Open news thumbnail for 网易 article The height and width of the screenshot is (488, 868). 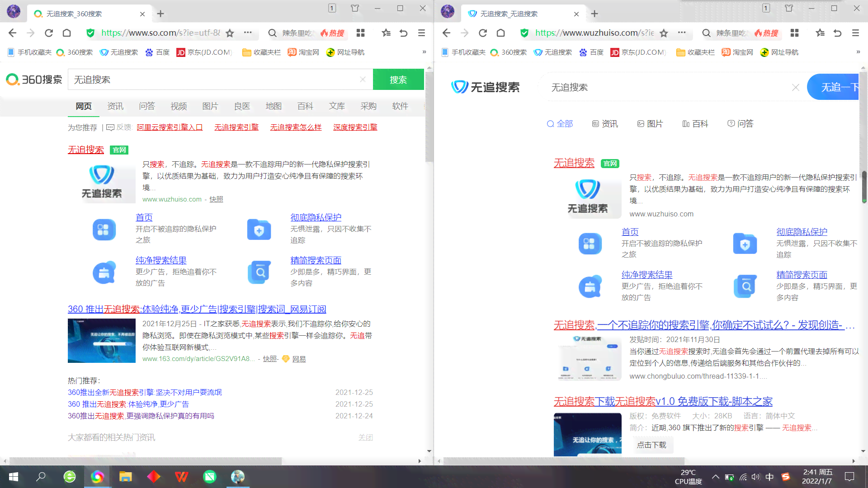coord(102,341)
